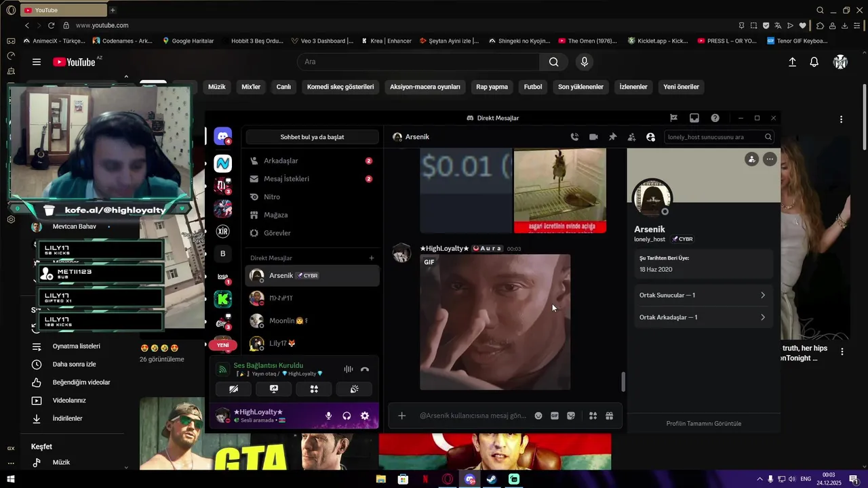This screenshot has width=868, height=488.
Task: Reload the page in Opera browser
Action: click(x=51, y=25)
